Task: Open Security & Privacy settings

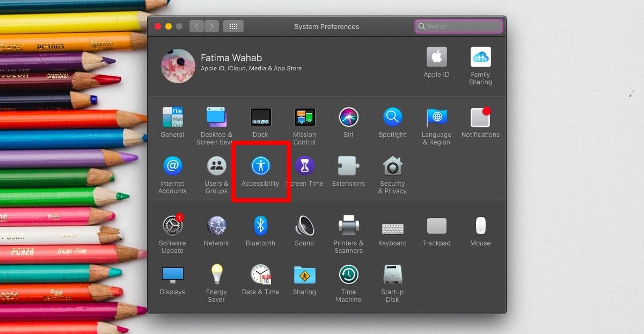Action: (x=392, y=168)
